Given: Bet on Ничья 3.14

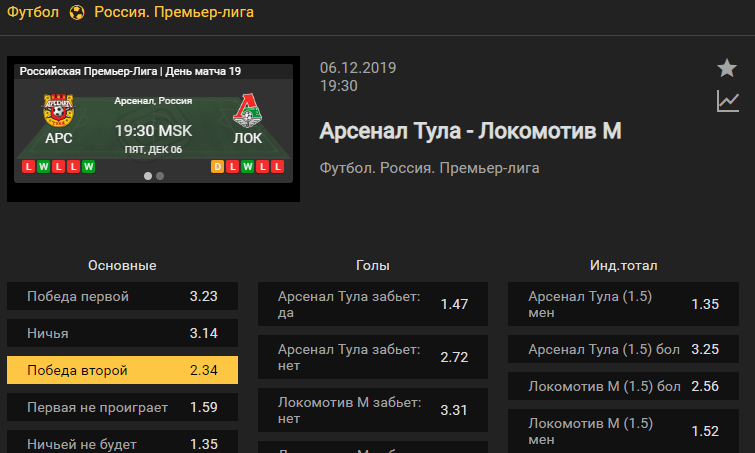Looking at the screenshot, I should coord(122,333).
